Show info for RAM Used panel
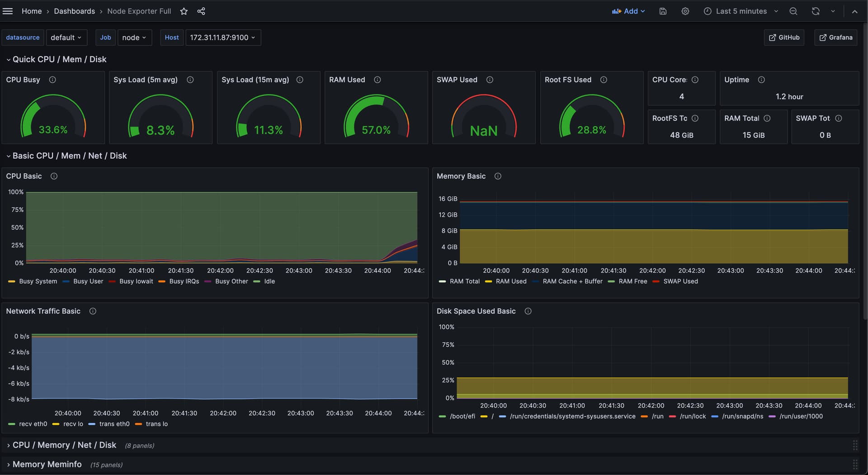868x475 pixels. tap(377, 80)
